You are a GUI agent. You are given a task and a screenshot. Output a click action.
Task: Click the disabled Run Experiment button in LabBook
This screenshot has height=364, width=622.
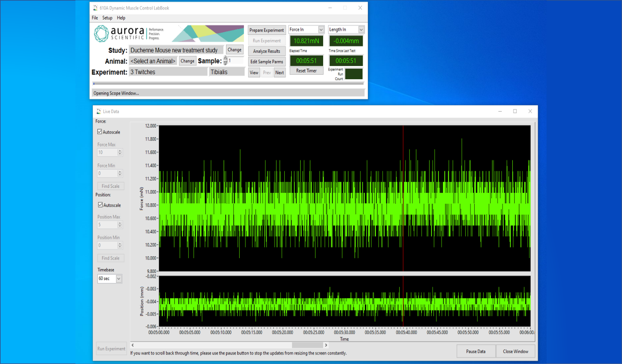pyautogui.click(x=267, y=41)
